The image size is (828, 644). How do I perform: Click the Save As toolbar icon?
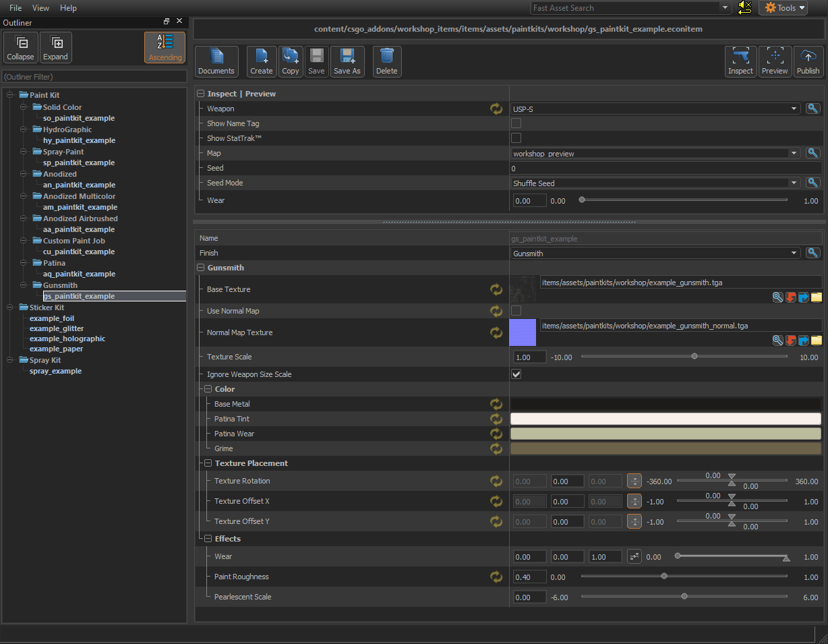pyautogui.click(x=347, y=61)
